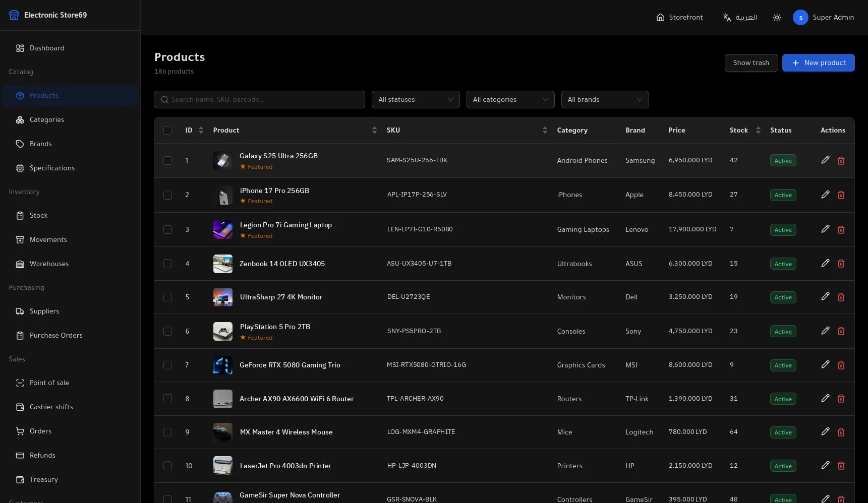Edit UltraSharp 27 4K Monitor

[x=825, y=296]
